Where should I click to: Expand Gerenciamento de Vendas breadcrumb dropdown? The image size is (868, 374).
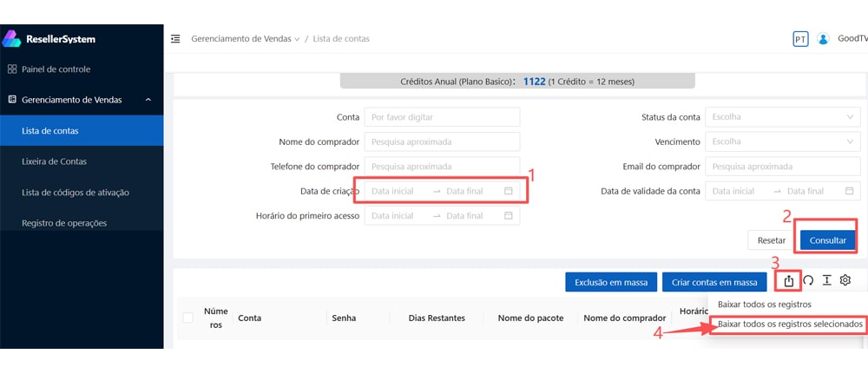point(297,39)
